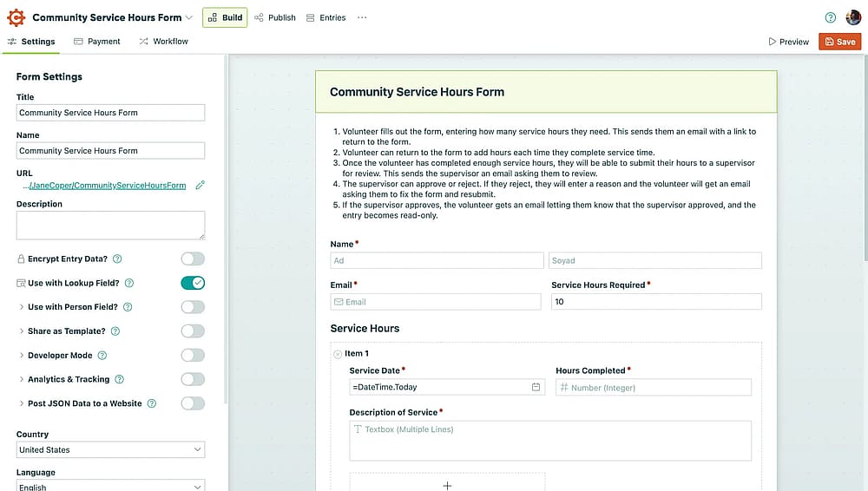The image size is (868, 491).
Task: Show help for Encrypt Entry Data
Action: point(117,259)
